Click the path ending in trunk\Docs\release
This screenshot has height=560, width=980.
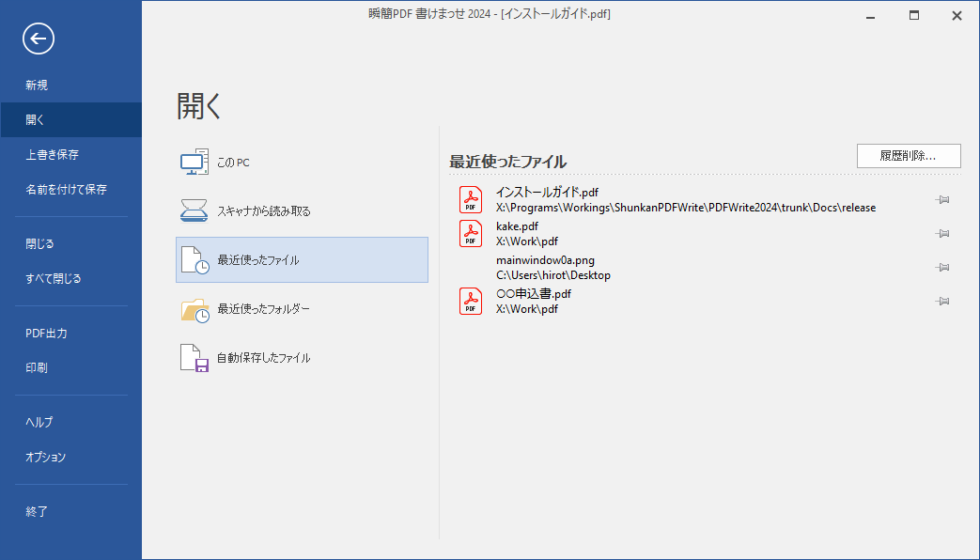point(686,208)
